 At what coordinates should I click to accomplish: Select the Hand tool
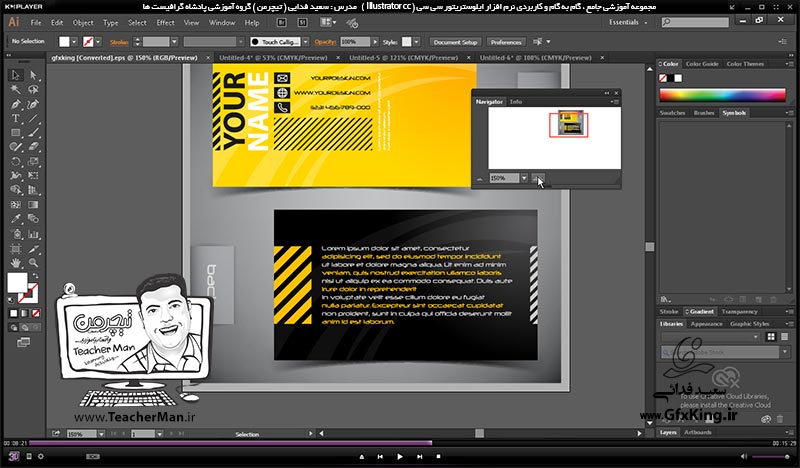(x=16, y=263)
